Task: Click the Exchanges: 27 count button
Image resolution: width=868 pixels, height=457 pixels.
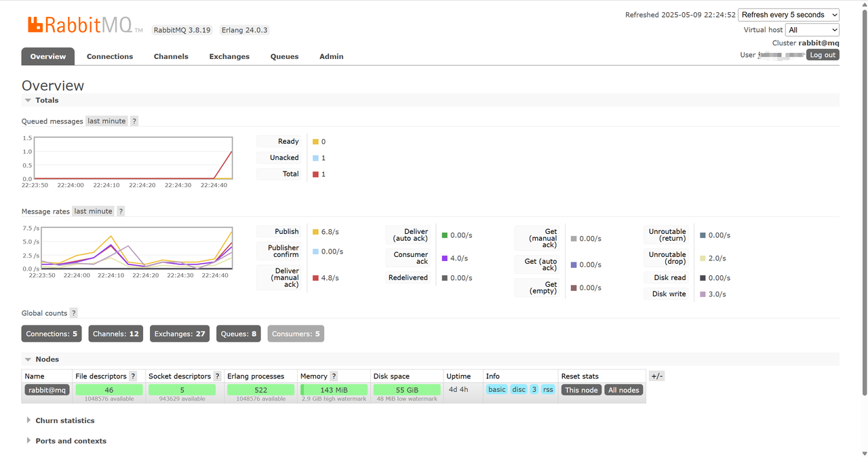Action: (180, 334)
